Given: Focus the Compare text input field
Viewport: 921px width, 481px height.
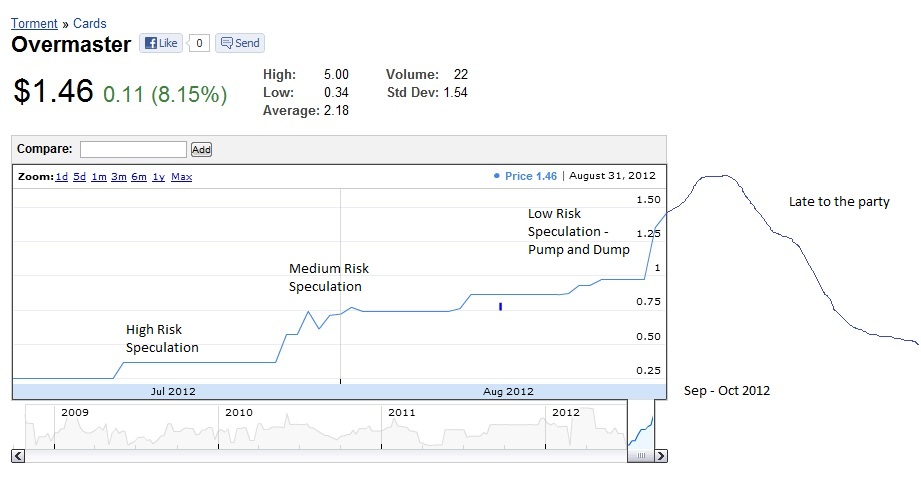Looking at the screenshot, I should pos(133,149).
